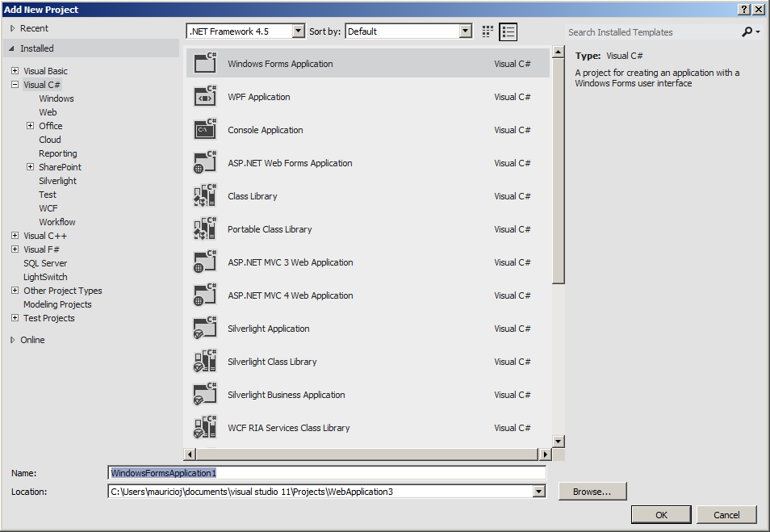Collapse the Installed section
The width and height of the screenshot is (770, 532).
coord(12,48)
